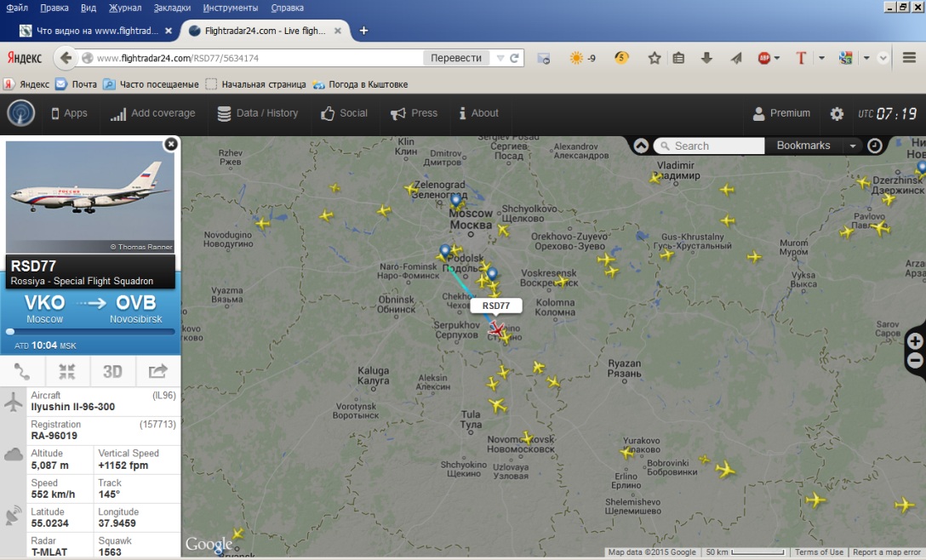Open the Adblock dropdown arrow
The height and width of the screenshot is (560, 926).
(x=777, y=58)
